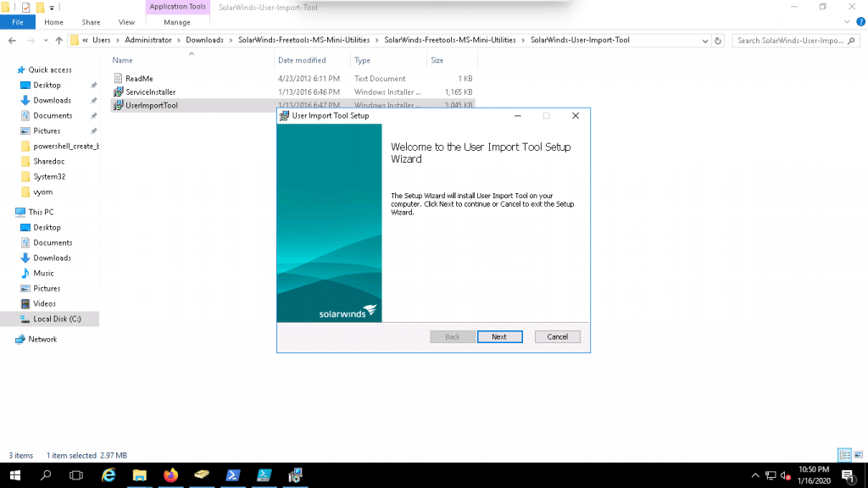
Task: Open Firefox from the taskbar
Action: click(170, 475)
